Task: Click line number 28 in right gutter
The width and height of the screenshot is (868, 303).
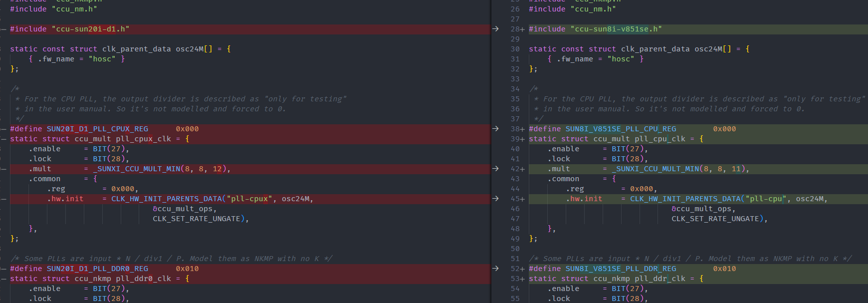Action: [x=515, y=29]
